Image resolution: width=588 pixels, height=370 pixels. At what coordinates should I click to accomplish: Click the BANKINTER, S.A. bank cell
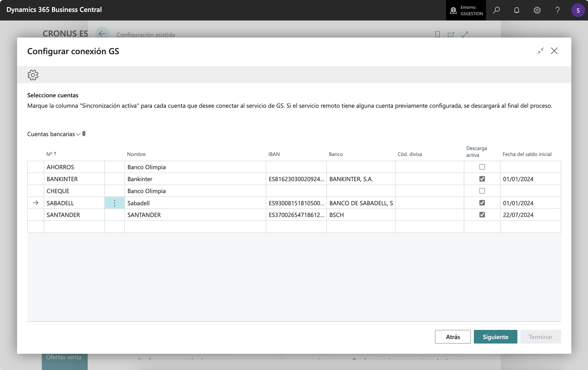click(361, 179)
